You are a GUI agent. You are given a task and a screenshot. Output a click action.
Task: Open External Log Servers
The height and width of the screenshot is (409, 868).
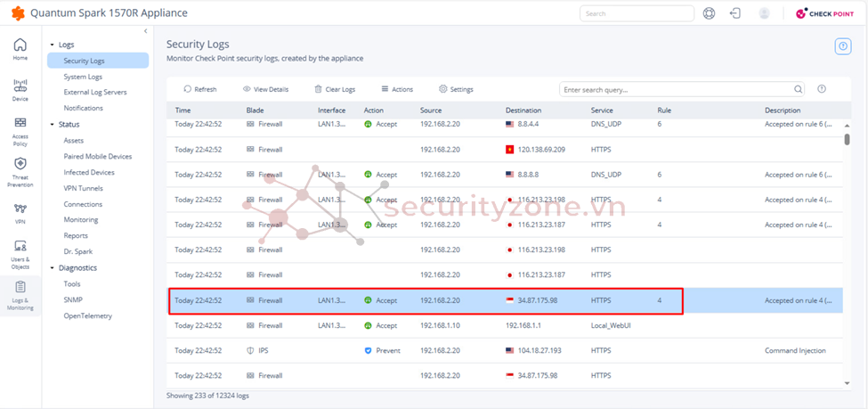pos(95,92)
